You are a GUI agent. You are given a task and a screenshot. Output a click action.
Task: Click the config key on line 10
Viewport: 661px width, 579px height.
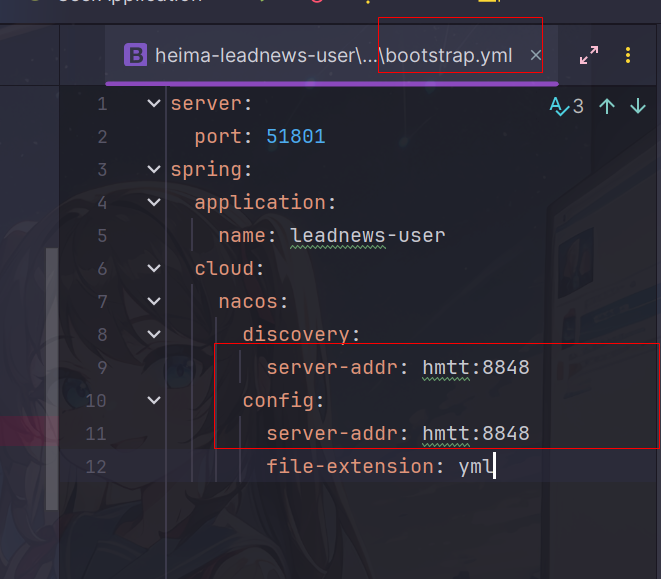point(278,400)
